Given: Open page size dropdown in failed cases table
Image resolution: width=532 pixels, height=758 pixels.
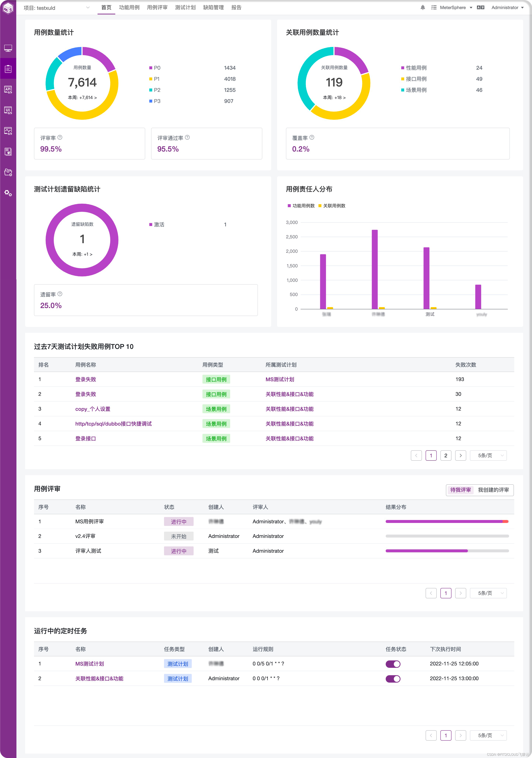Looking at the screenshot, I should tap(488, 456).
